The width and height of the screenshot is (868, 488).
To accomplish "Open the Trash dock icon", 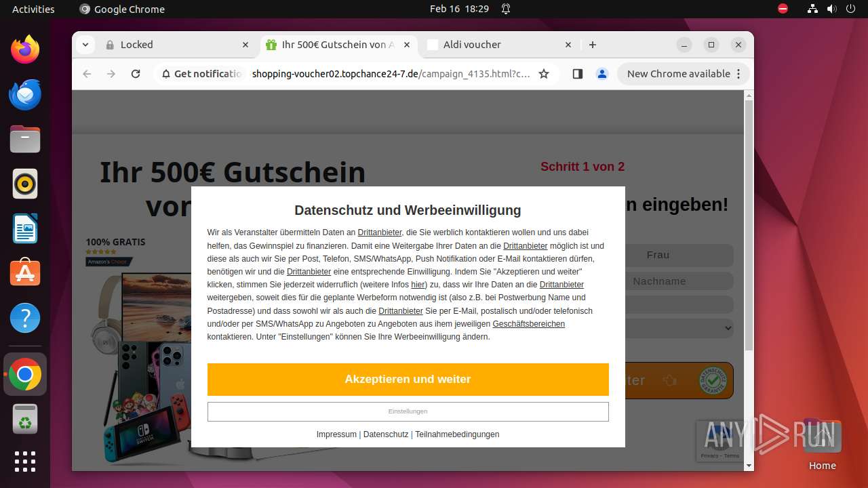I will tap(25, 419).
